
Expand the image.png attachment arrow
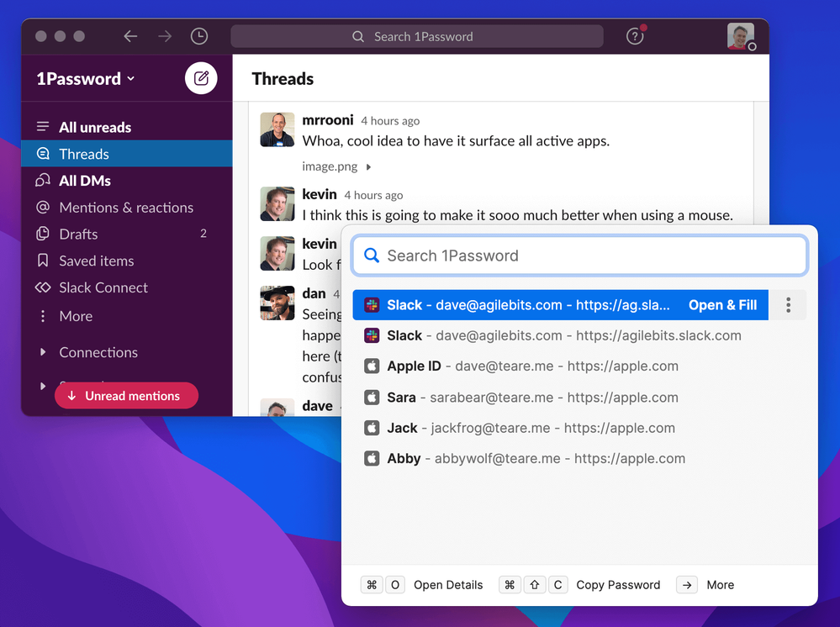(x=369, y=167)
